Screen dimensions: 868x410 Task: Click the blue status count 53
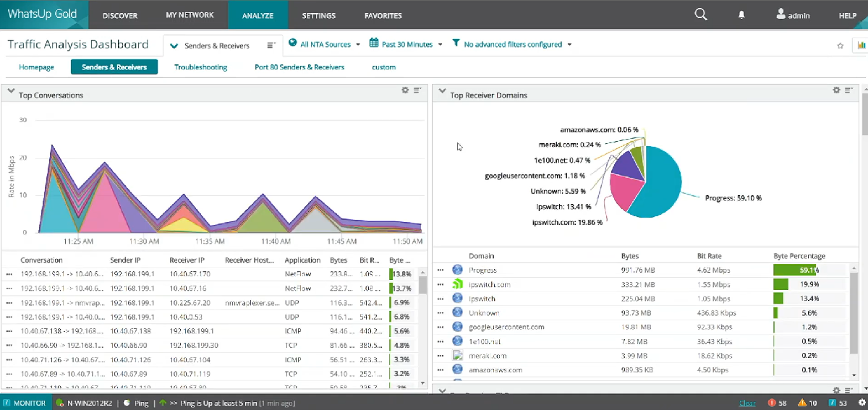click(x=838, y=403)
